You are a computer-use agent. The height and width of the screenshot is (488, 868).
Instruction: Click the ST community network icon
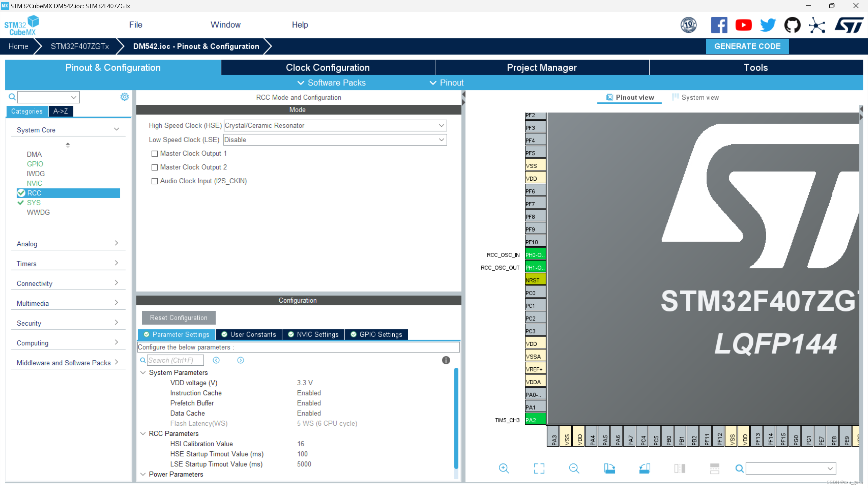(817, 25)
